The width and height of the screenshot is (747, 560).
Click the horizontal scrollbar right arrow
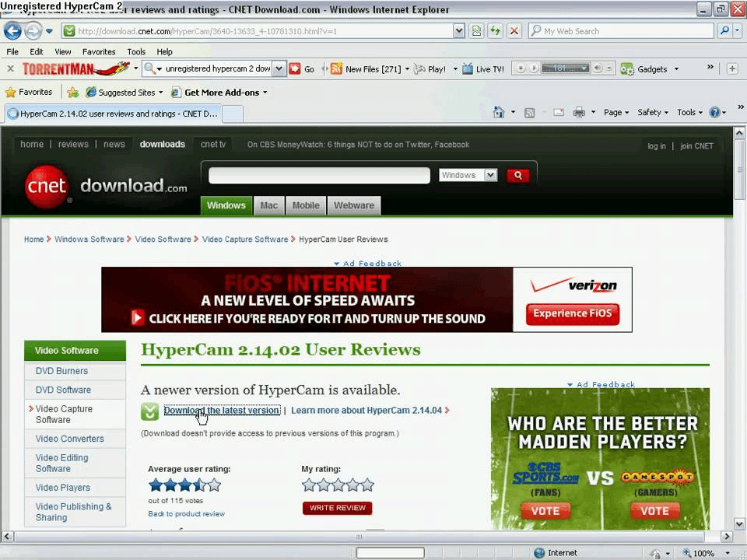click(x=727, y=536)
